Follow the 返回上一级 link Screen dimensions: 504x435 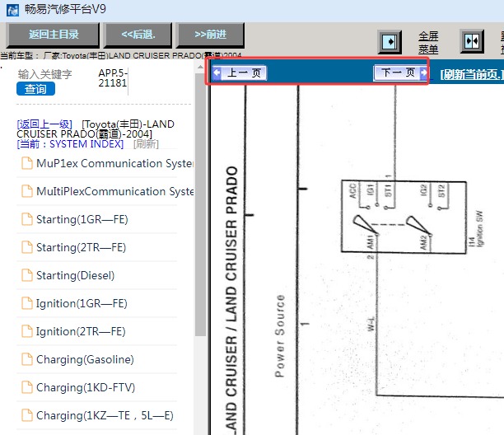pyautogui.click(x=44, y=124)
